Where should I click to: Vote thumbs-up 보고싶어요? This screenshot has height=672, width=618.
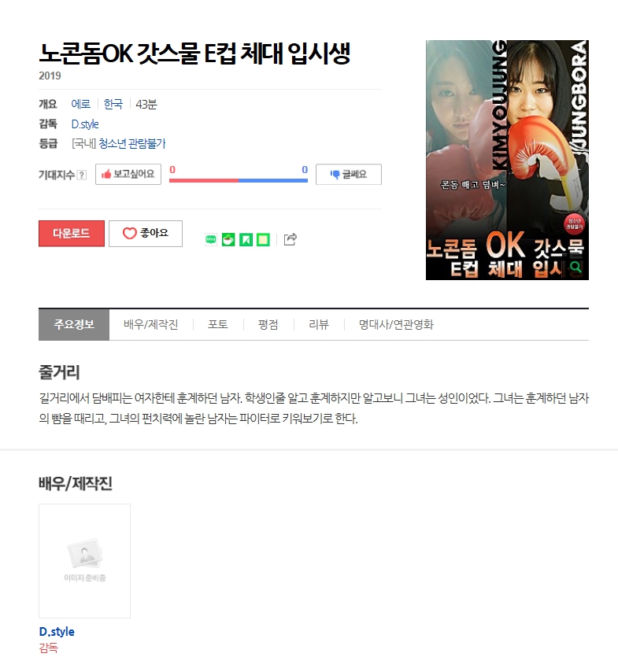[x=128, y=174]
